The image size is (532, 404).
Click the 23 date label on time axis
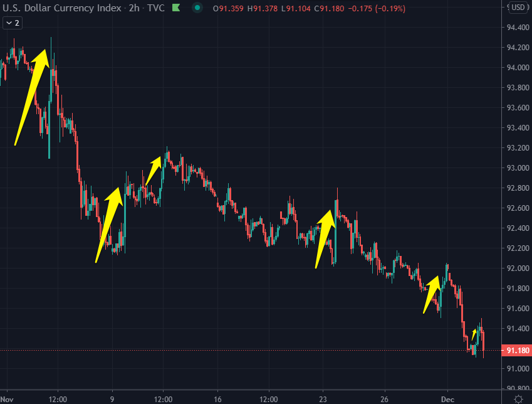pos(323,399)
